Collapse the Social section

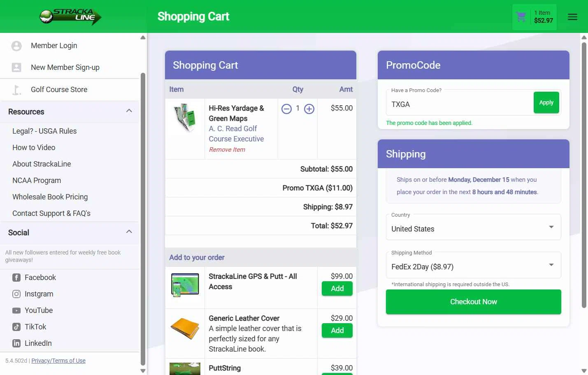point(129,232)
